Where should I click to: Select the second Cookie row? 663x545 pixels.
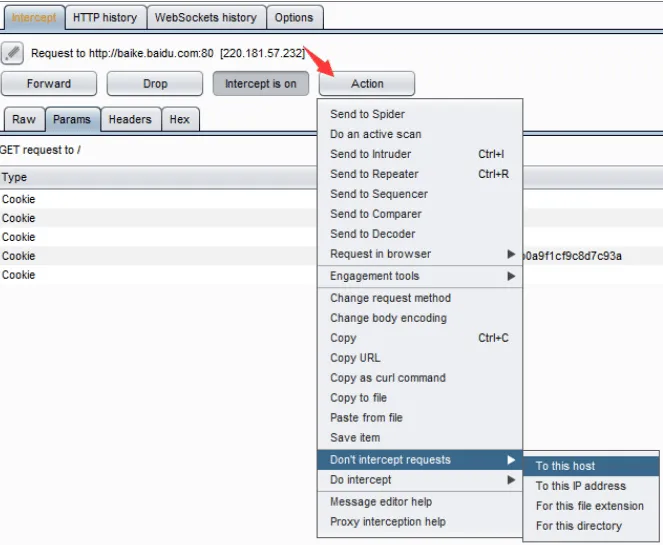[x=159, y=218]
